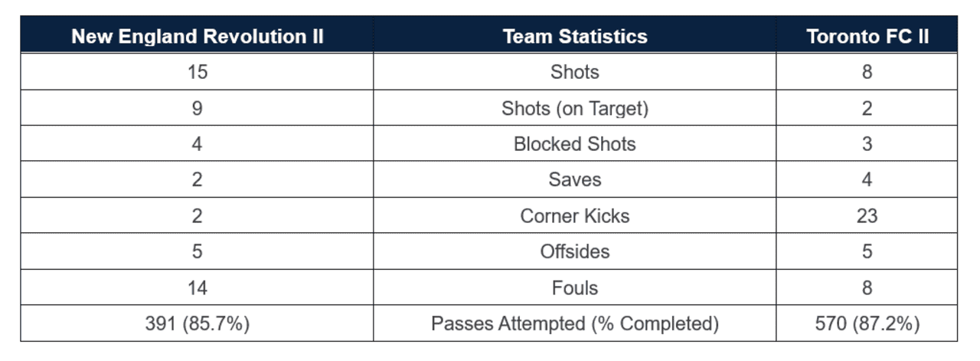Click the Shots (on Target) label
The height and width of the screenshot is (361, 980).
pyautogui.click(x=575, y=108)
